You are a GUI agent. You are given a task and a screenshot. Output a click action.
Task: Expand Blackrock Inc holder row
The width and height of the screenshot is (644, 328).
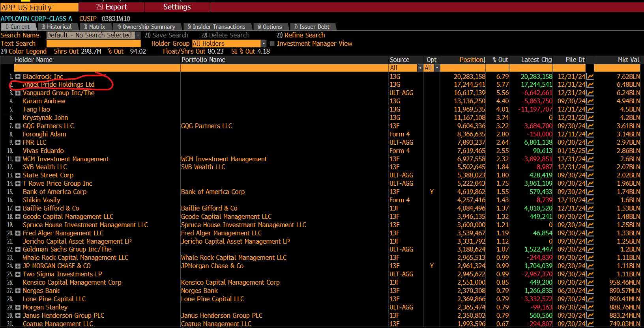(18, 77)
